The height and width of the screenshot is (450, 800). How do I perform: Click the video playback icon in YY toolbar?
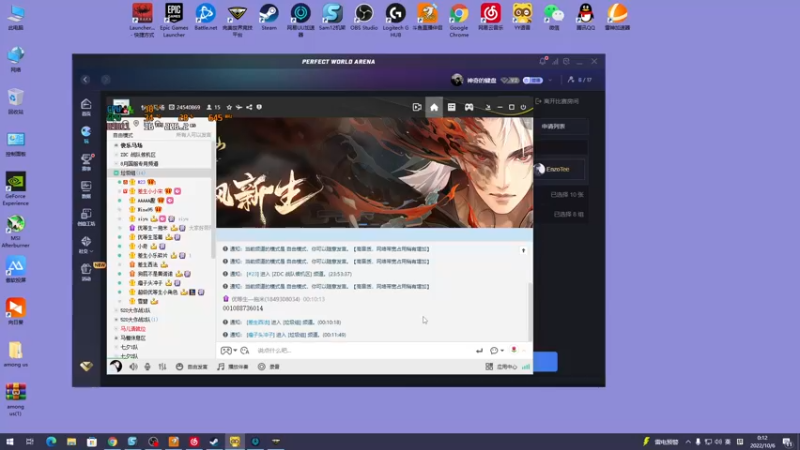point(417,107)
